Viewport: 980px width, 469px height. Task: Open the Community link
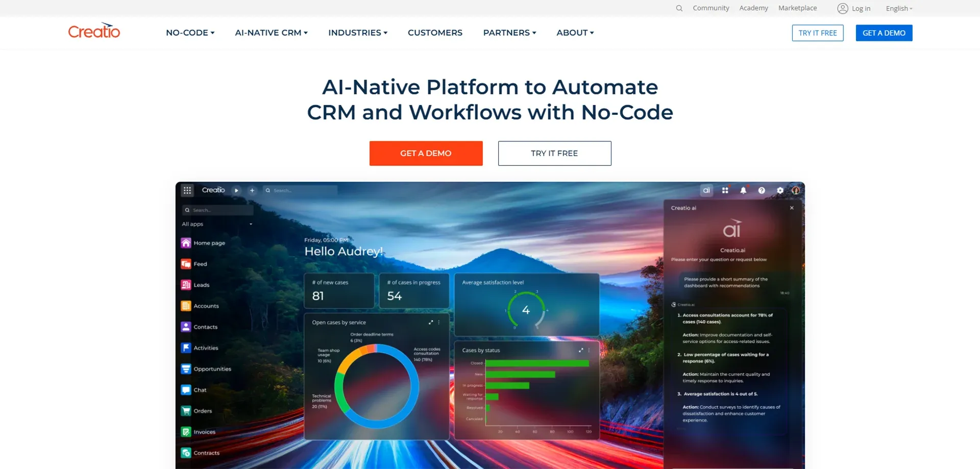point(710,8)
